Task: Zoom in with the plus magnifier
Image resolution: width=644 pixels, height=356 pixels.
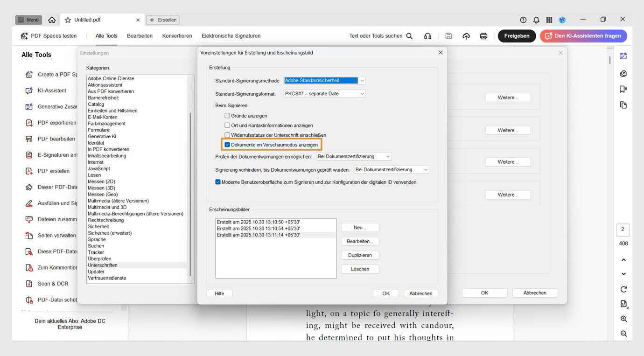Action: coord(623,319)
